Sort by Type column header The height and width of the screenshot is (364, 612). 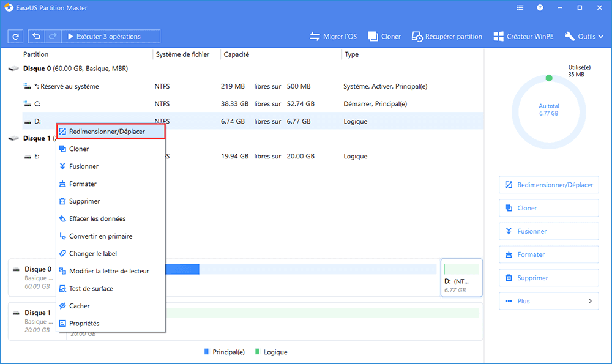352,54
